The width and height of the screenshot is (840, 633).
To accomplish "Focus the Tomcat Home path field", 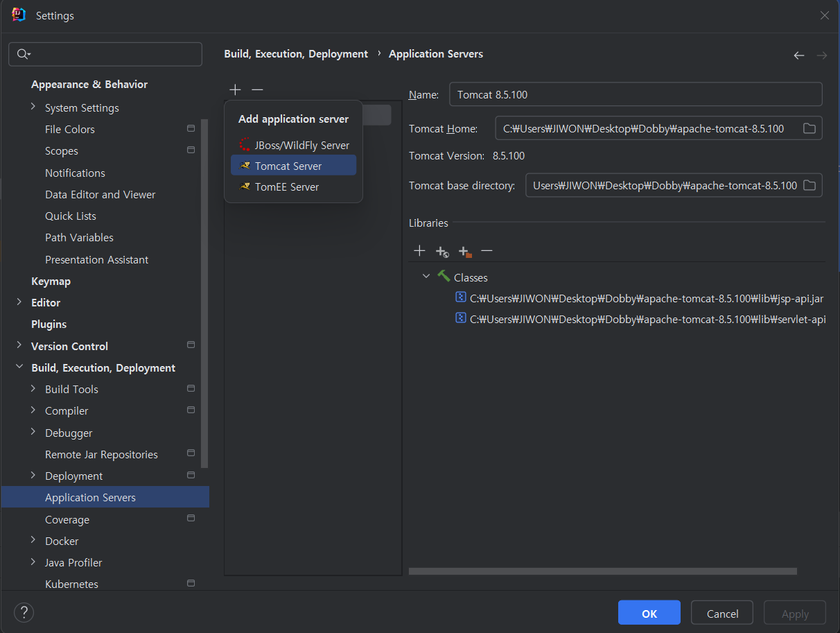I will [x=658, y=128].
